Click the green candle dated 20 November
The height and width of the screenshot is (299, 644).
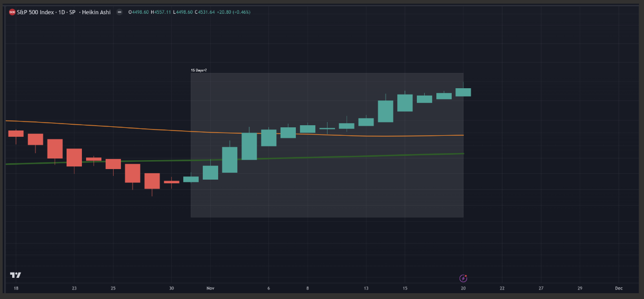pyautogui.click(x=463, y=92)
